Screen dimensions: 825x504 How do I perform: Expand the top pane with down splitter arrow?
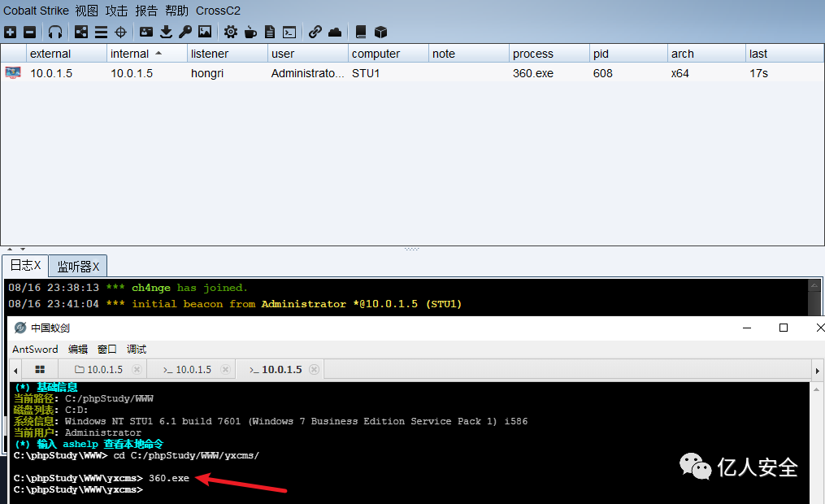[22, 249]
